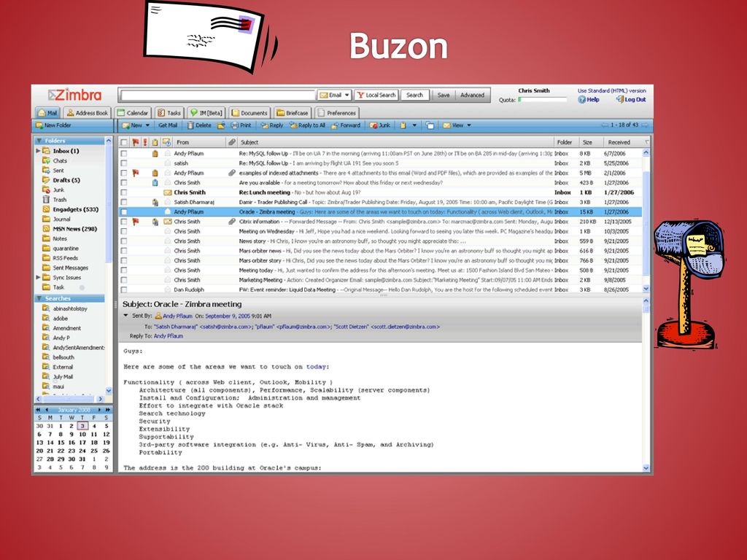Mark message as Junk

379,125
